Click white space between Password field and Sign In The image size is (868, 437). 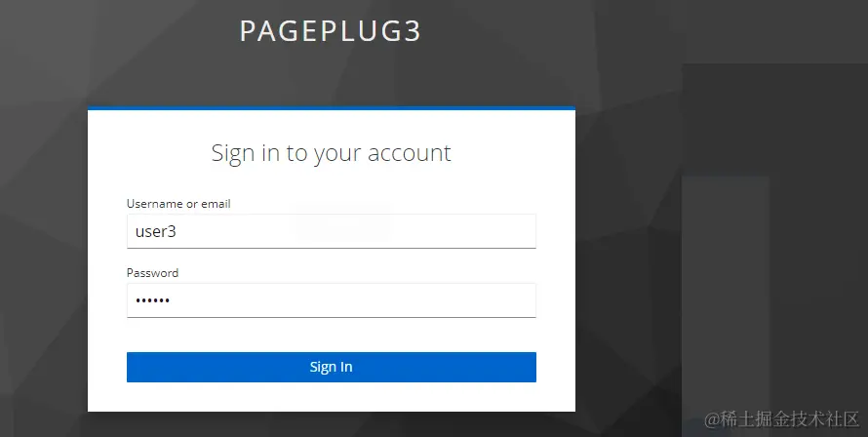(331, 335)
